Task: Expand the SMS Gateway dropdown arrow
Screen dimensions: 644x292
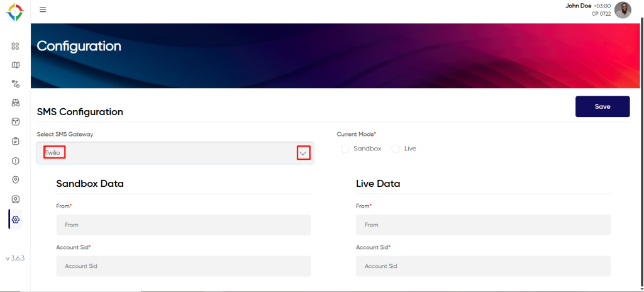Action: pyautogui.click(x=303, y=153)
